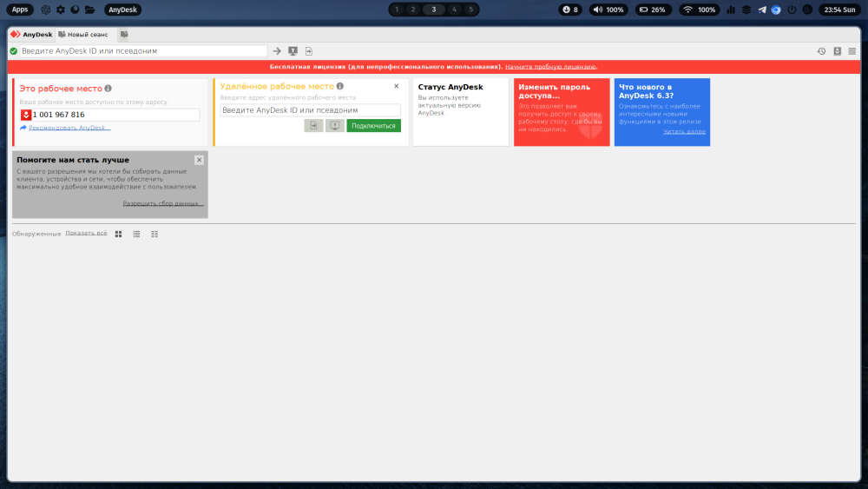Image resolution: width=868 pixels, height=489 pixels.
Task: Switch discovered list to list view
Action: pos(136,235)
